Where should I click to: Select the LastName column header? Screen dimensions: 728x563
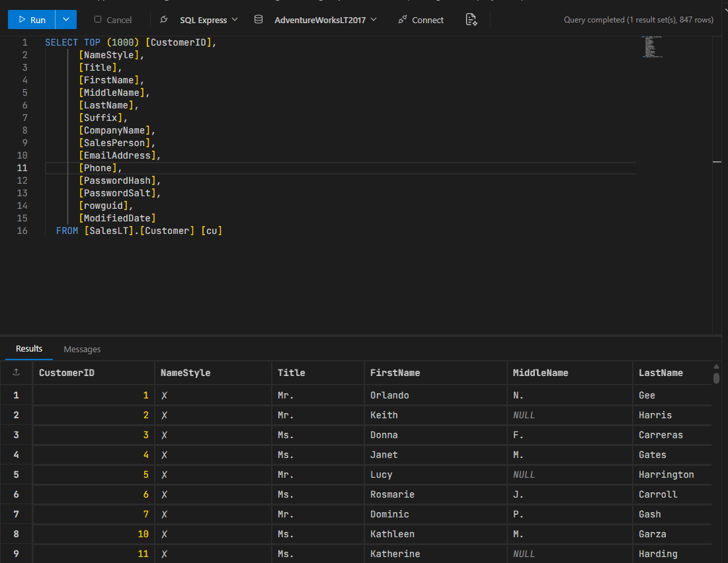pos(672,373)
